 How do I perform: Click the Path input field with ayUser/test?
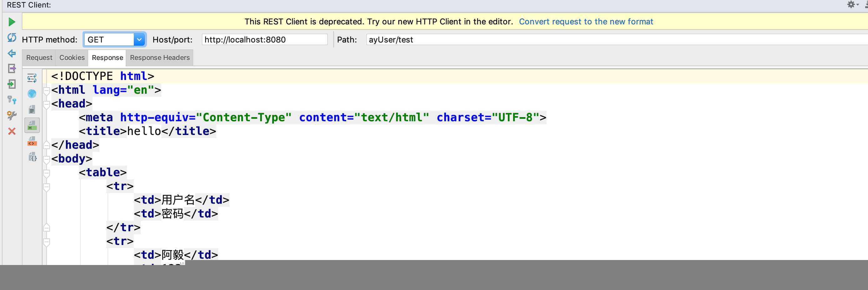click(x=617, y=40)
